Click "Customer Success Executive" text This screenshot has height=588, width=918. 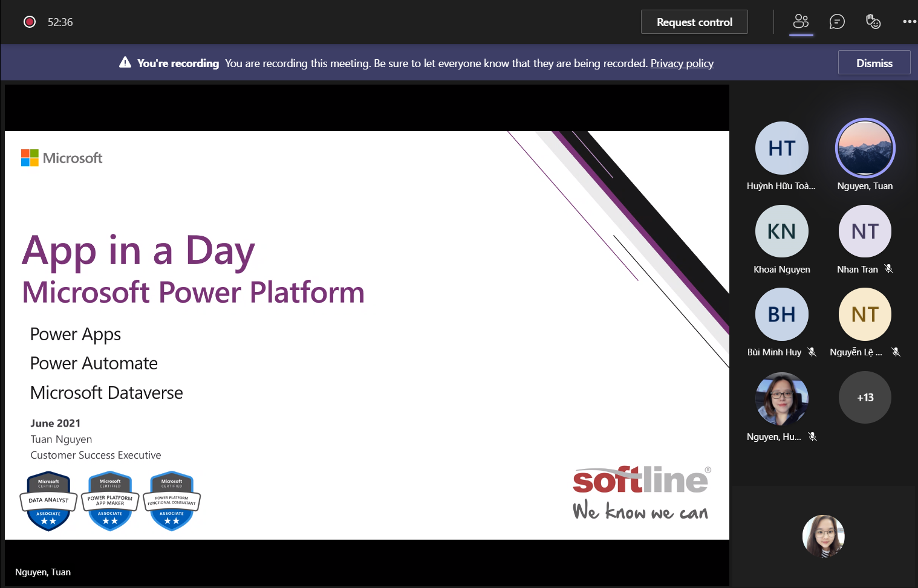[96, 455]
